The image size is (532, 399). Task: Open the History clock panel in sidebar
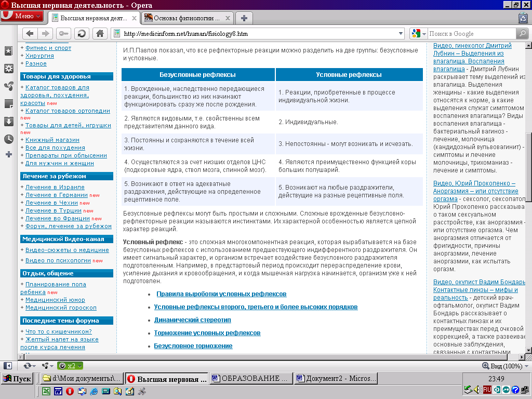(8, 139)
